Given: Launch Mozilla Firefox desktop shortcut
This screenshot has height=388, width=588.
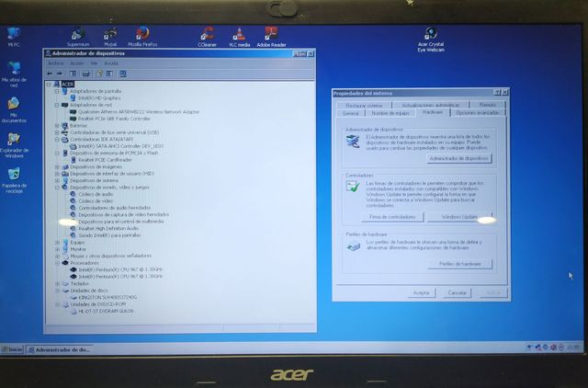Looking at the screenshot, I should pos(142,37).
